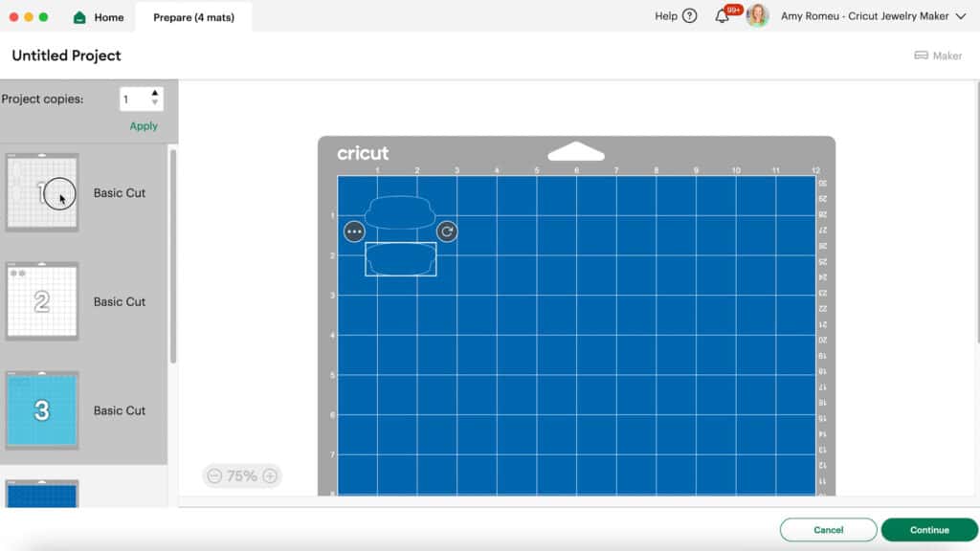Click the Apply link
Image resolution: width=980 pixels, height=551 pixels.
[144, 126]
